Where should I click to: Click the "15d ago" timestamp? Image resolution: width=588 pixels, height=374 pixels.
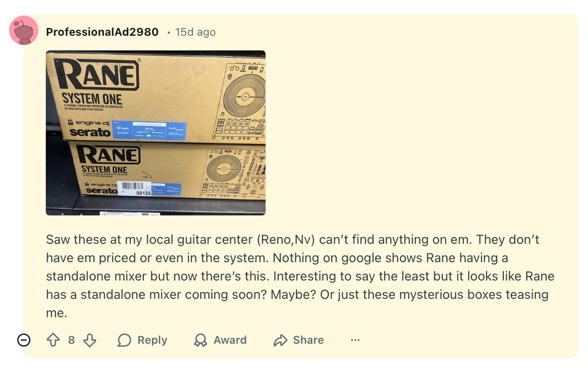coord(196,32)
